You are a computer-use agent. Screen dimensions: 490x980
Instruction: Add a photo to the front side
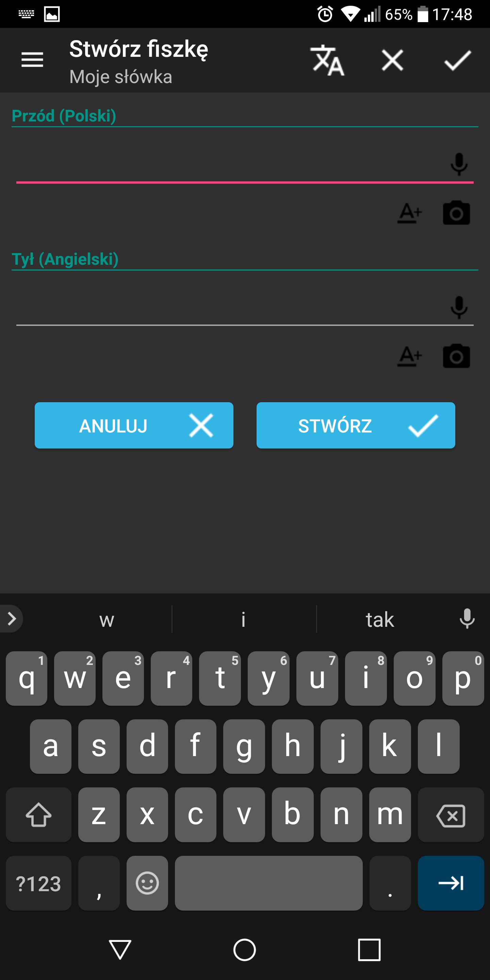pos(456,213)
